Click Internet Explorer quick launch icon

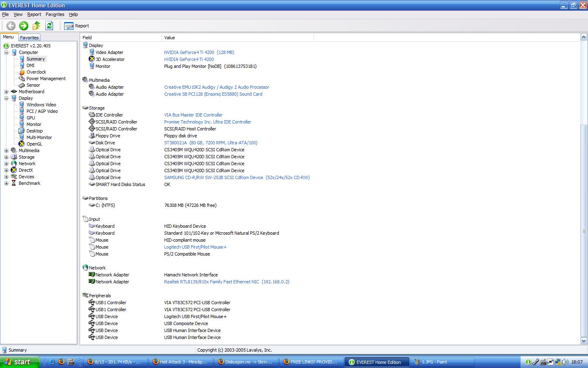tap(52, 362)
